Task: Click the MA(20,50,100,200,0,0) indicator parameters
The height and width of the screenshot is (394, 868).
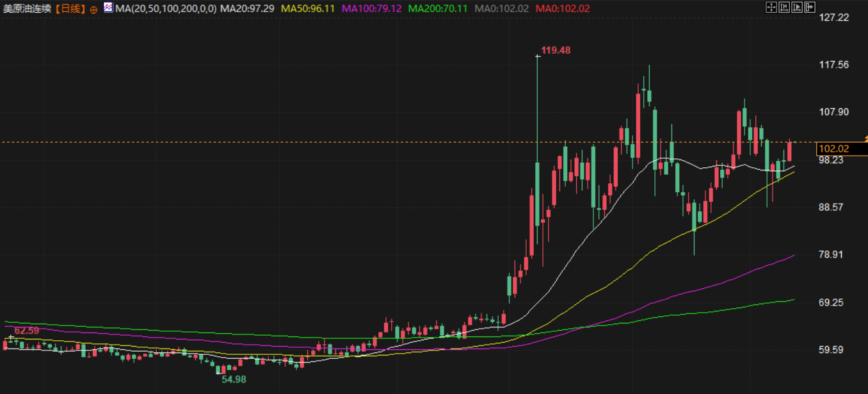Action: coord(166,9)
